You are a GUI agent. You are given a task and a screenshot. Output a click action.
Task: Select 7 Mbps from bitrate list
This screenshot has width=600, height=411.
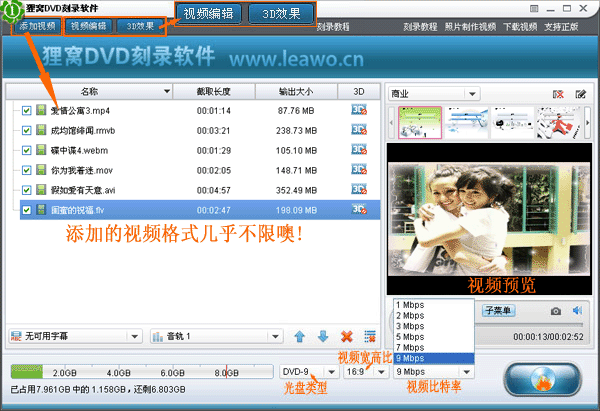[434, 348]
